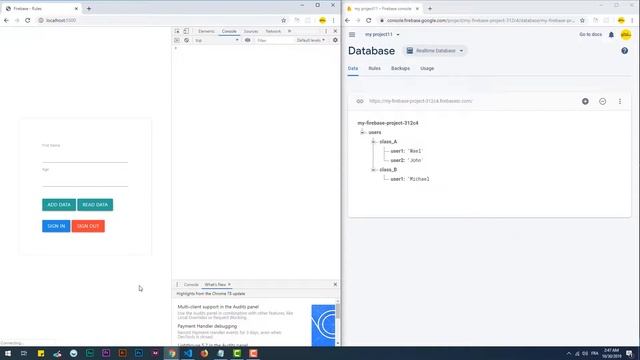Select my-firebase-project-312c4 root node
Screen dimensions: 640x360
tap(388, 123)
